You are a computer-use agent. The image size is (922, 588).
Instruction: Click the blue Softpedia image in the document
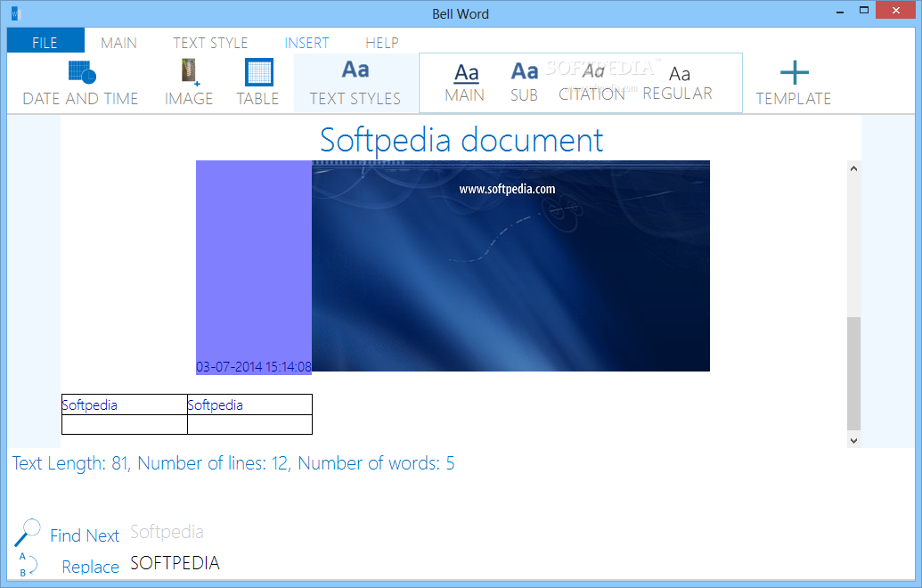pyautogui.click(x=510, y=265)
